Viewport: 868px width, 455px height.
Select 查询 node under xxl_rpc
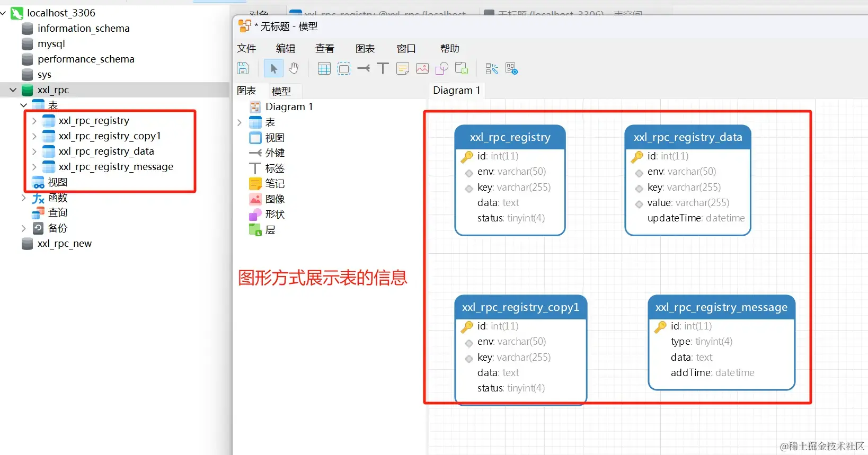(57, 213)
